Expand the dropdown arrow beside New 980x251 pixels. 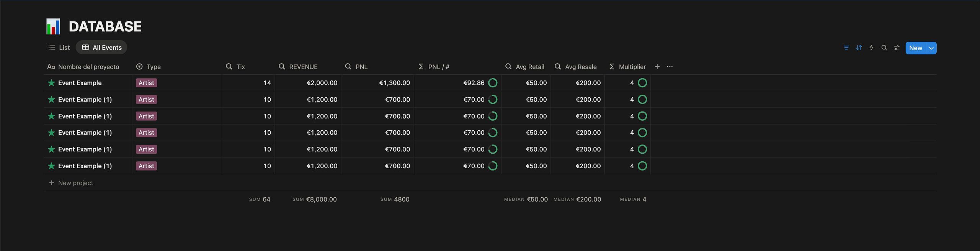click(x=931, y=48)
